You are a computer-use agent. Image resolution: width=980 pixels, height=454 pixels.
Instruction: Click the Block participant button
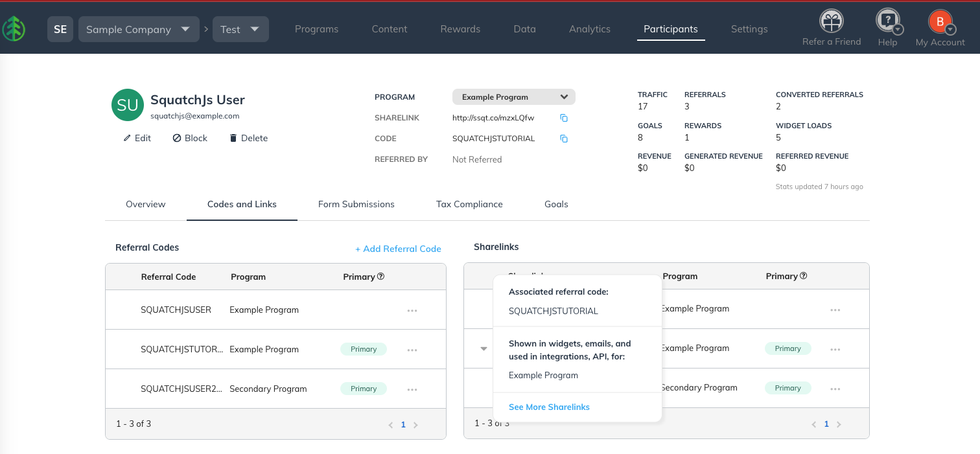[190, 138]
